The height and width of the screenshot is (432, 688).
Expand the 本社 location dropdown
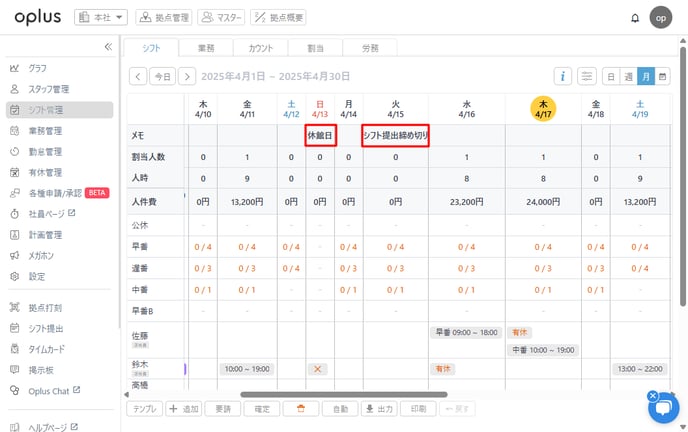[101, 17]
